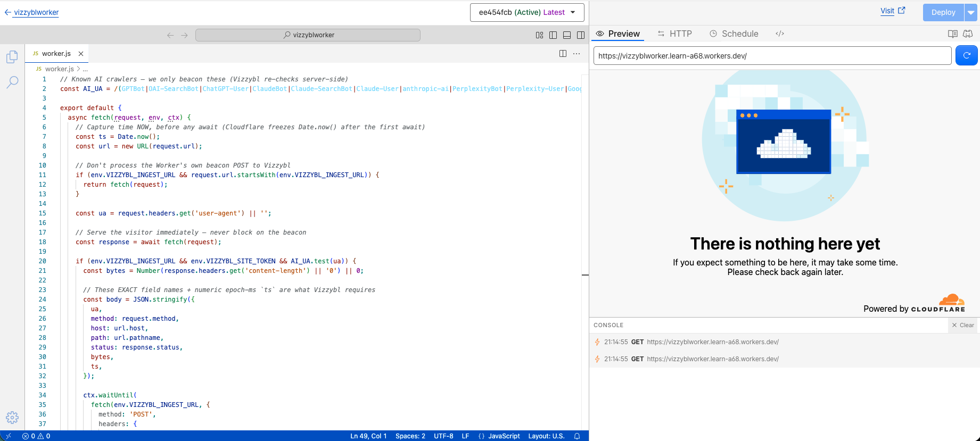Click 'There is nothing here yet' heading
The height and width of the screenshot is (441, 980).
[x=785, y=244]
